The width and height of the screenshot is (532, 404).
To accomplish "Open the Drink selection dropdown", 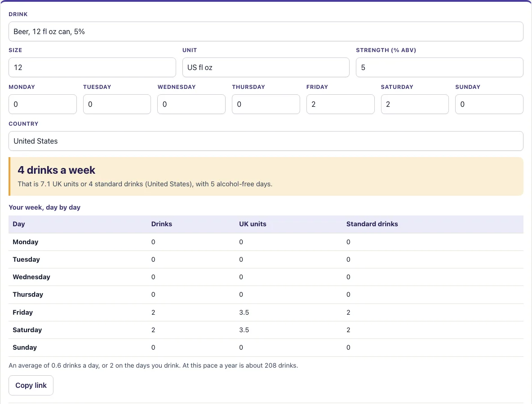I will point(266,31).
